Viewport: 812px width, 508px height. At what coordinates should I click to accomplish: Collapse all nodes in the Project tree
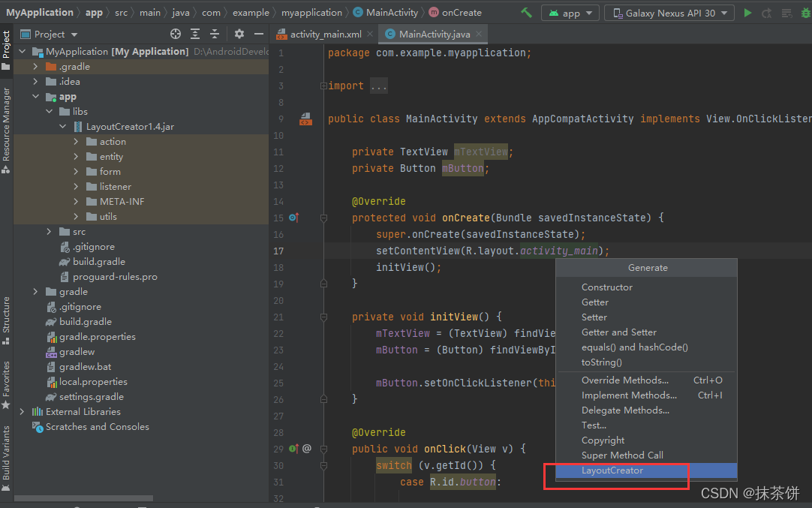pyautogui.click(x=214, y=34)
